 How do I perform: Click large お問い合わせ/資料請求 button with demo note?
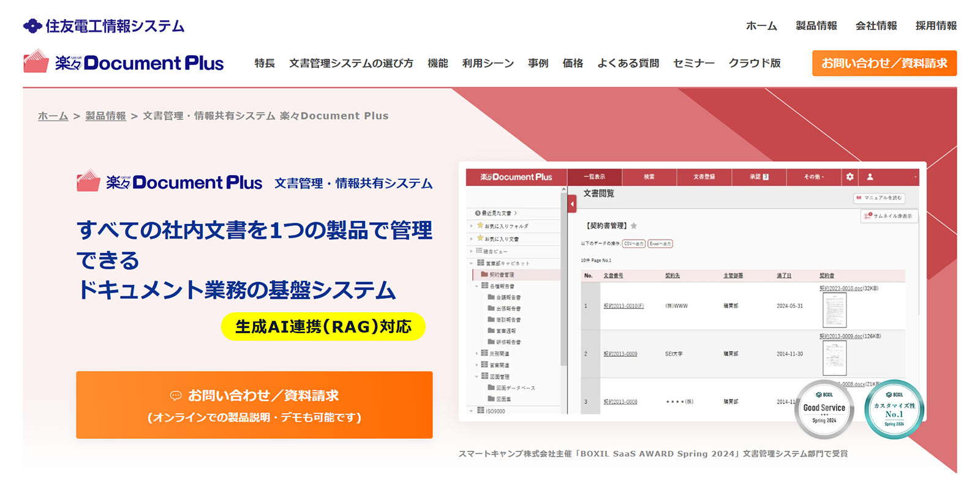coord(254,405)
